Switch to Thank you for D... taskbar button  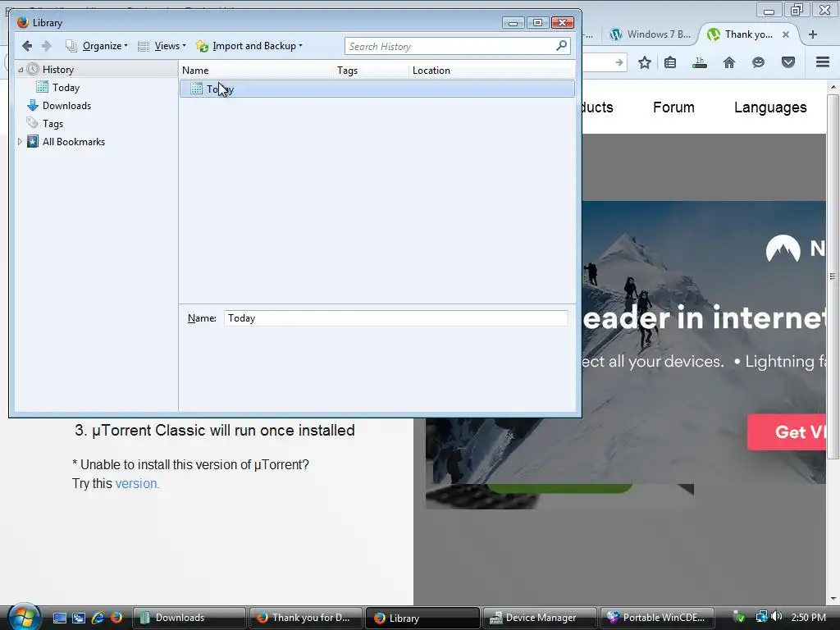pyautogui.click(x=305, y=618)
